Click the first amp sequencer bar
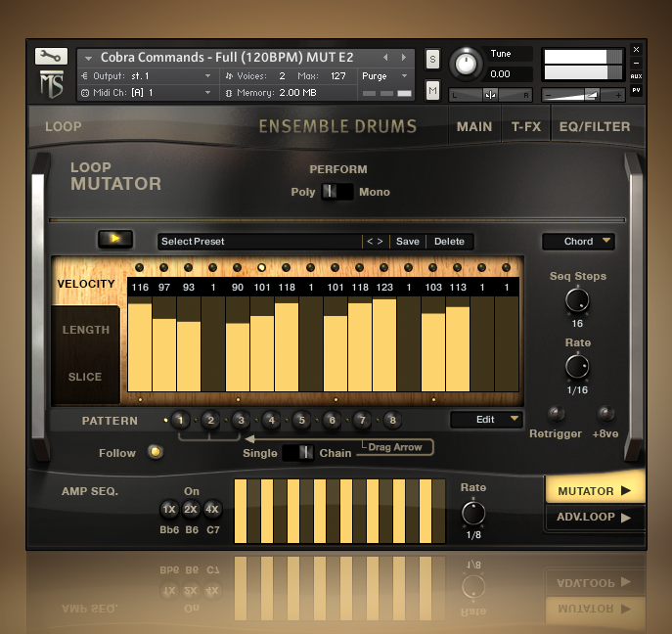 [x=241, y=511]
